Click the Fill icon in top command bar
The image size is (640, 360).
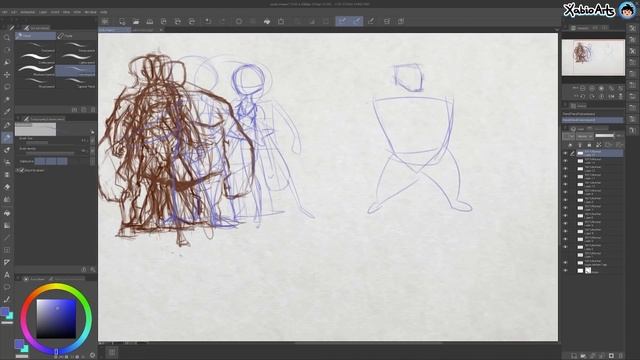(267, 21)
